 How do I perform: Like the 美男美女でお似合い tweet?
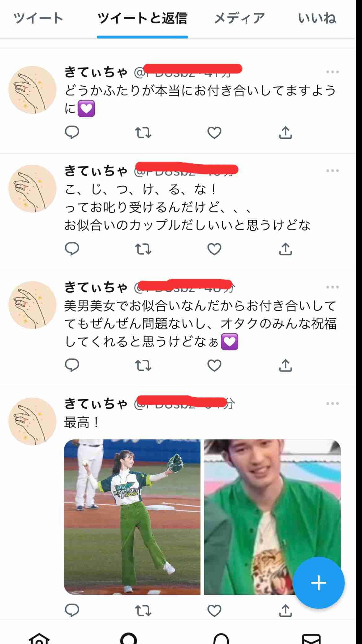coord(214,366)
